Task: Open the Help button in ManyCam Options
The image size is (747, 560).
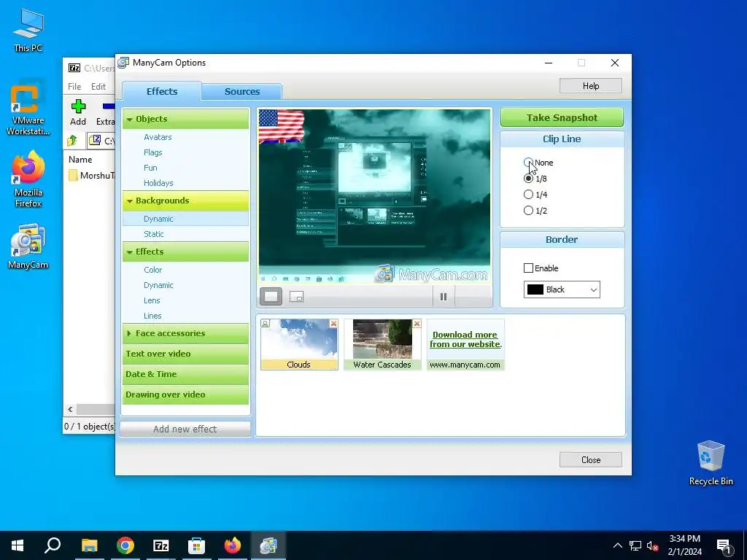Action: [x=591, y=86]
